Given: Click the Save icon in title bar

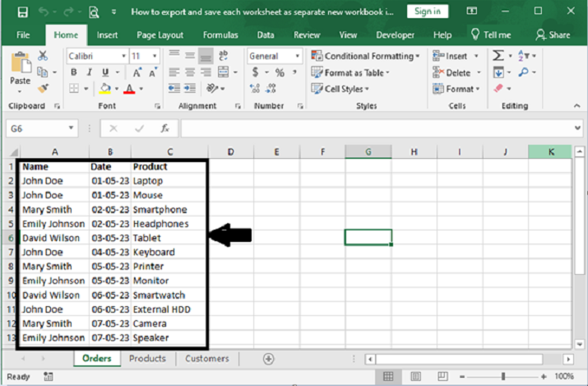Looking at the screenshot, I should tap(22, 12).
